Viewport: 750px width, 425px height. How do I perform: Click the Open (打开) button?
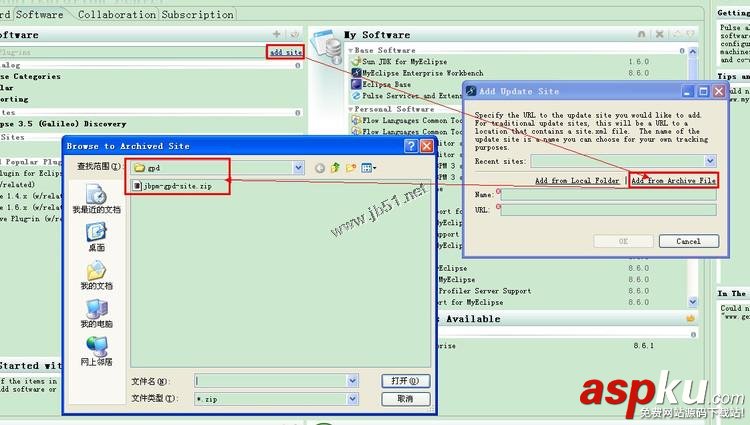pyautogui.click(x=405, y=381)
